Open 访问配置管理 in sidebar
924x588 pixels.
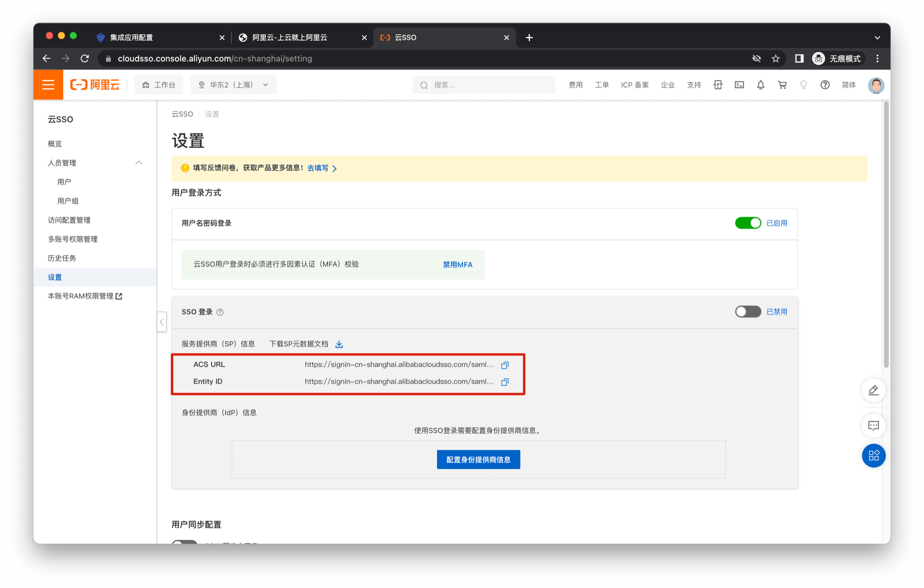point(69,220)
